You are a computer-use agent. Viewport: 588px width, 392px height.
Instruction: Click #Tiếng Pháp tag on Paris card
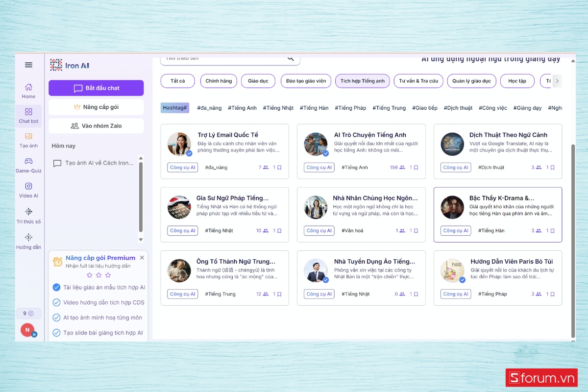coord(492,294)
